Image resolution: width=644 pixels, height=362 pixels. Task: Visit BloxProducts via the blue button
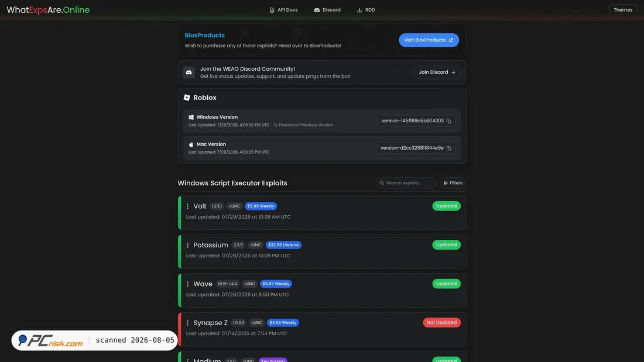coord(429,40)
